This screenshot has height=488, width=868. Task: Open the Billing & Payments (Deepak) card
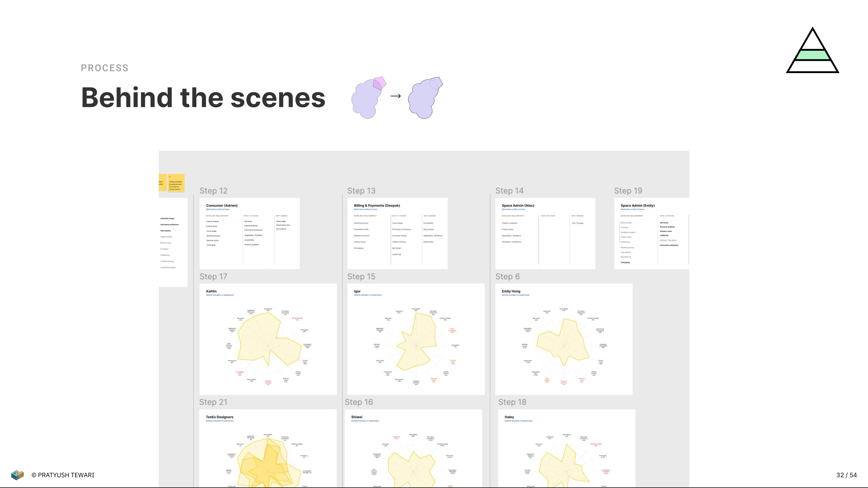[x=397, y=233]
